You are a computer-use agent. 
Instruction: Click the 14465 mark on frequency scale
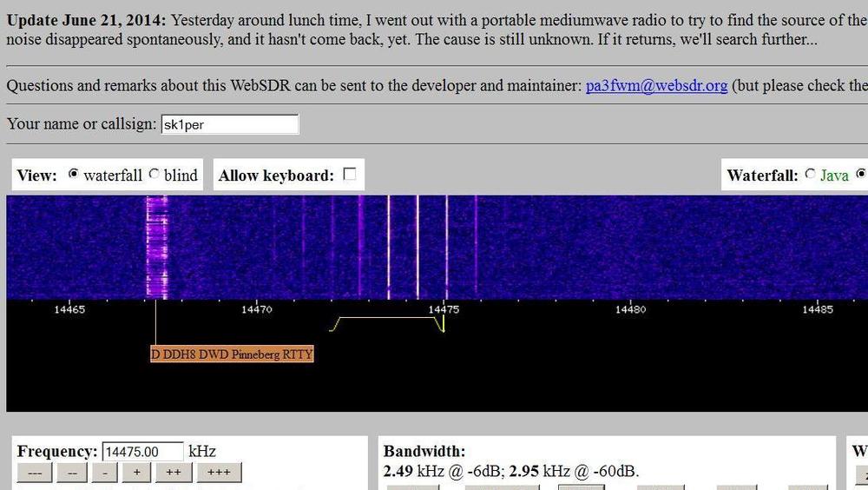click(69, 309)
